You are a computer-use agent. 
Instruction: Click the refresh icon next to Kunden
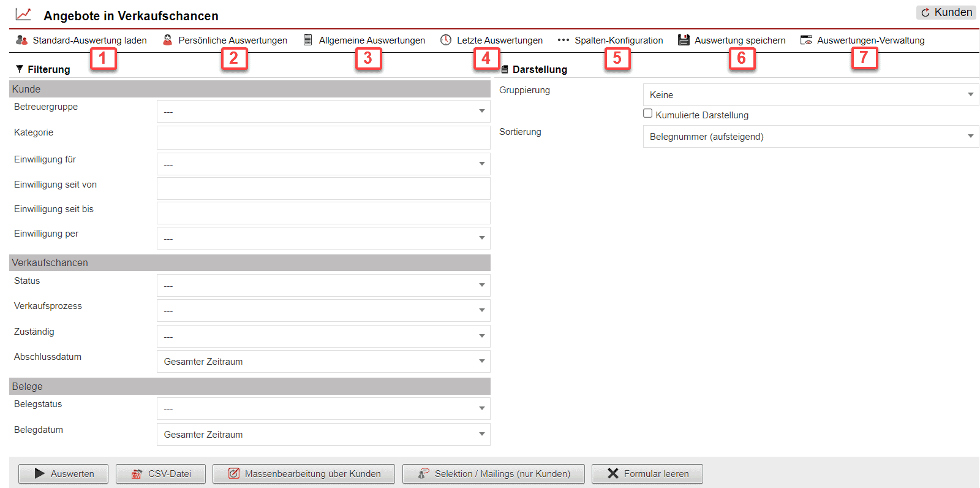point(925,12)
